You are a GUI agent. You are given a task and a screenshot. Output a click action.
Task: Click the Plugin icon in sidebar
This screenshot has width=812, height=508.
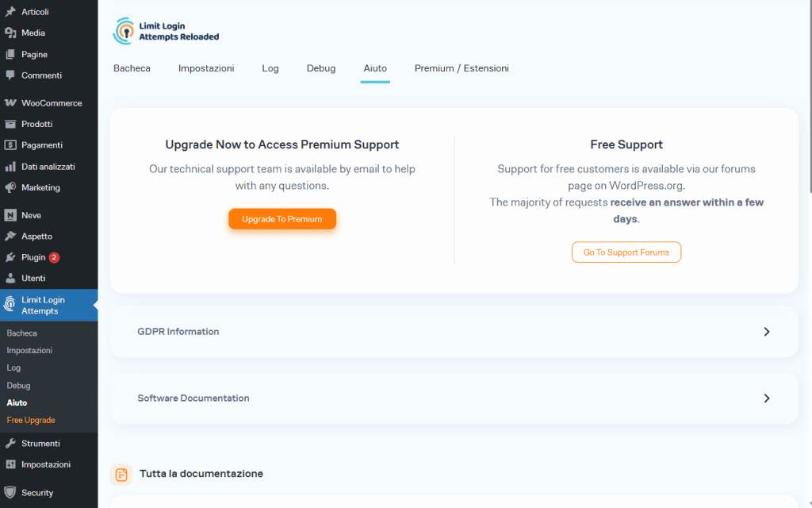(10, 257)
